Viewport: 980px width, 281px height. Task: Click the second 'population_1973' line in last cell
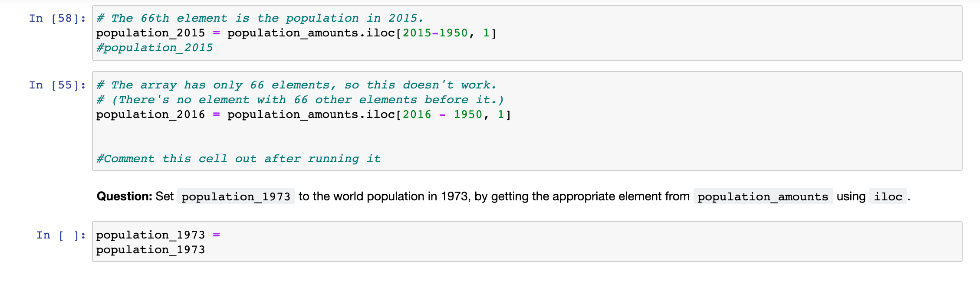click(151, 250)
